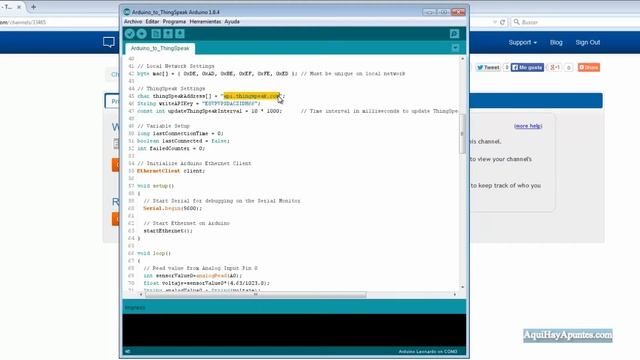Click the Upload arrow icon in Arduino toolbar
The height and width of the screenshot is (360, 640).
142,34
